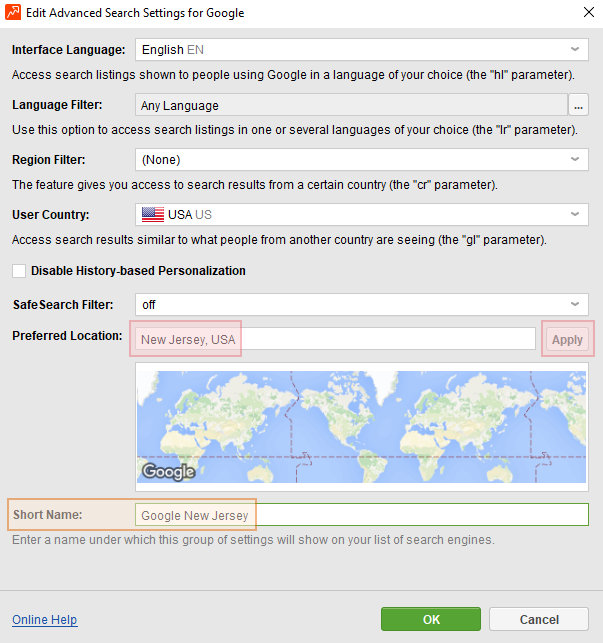Viewport: 603px width, 643px height.
Task: Open the Online Help link
Action: (x=45, y=620)
